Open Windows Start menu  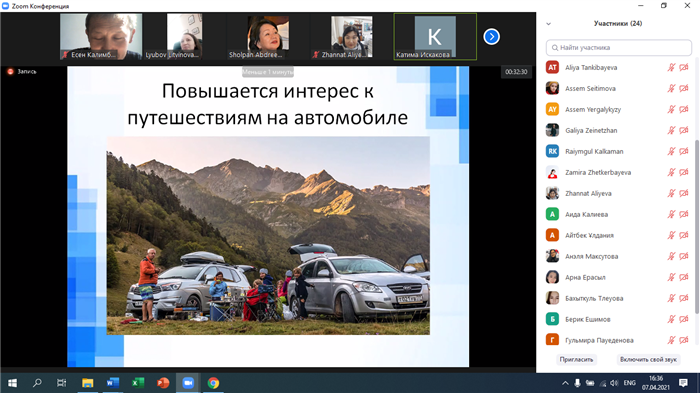(x=12, y=383)
